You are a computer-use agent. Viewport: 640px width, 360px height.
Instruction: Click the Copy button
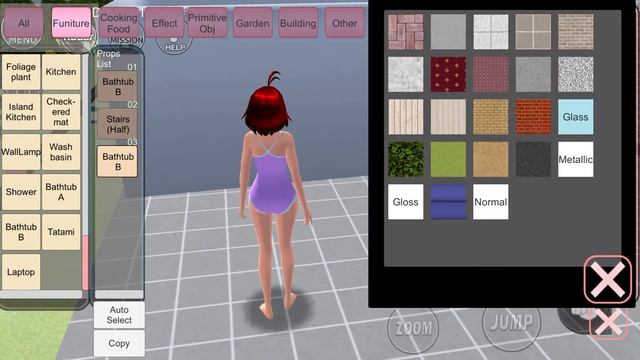click(x=119, y=343)
